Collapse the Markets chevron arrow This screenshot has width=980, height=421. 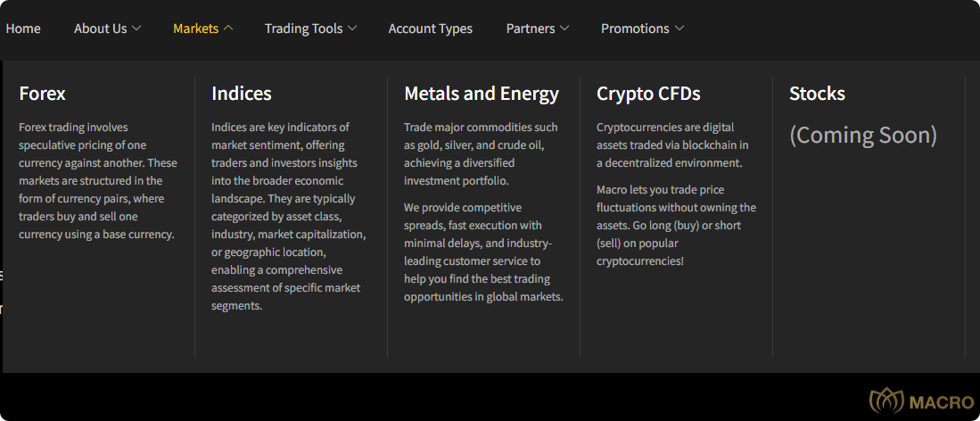(x=228, y=29)
